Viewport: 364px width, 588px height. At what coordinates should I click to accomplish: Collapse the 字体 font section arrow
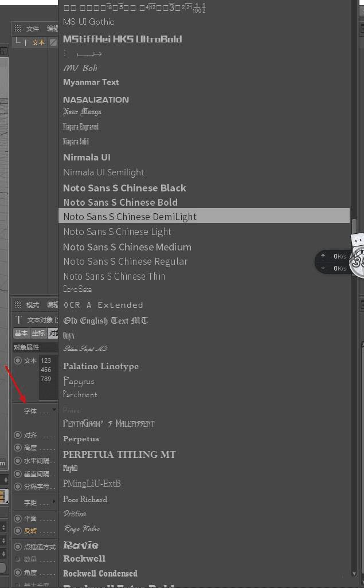click(54, 410)
